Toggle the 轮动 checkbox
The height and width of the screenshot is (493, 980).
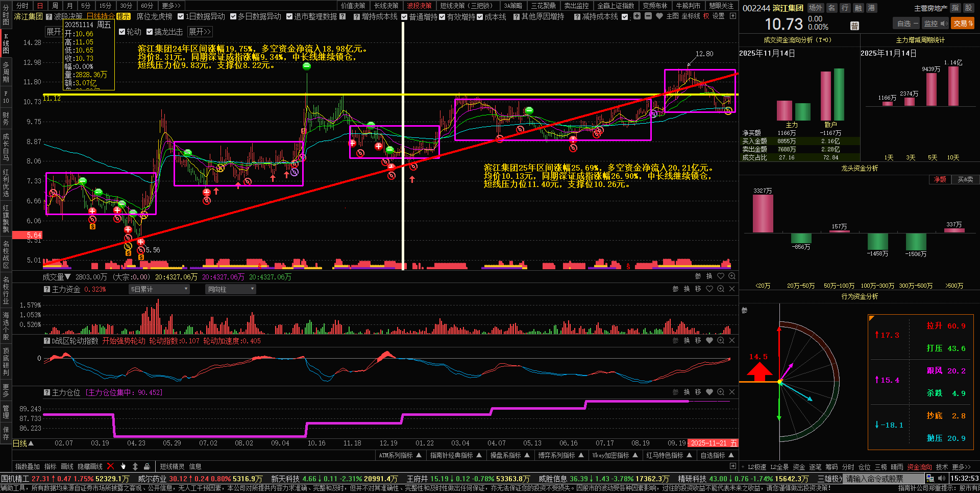(x=122, y=32)
